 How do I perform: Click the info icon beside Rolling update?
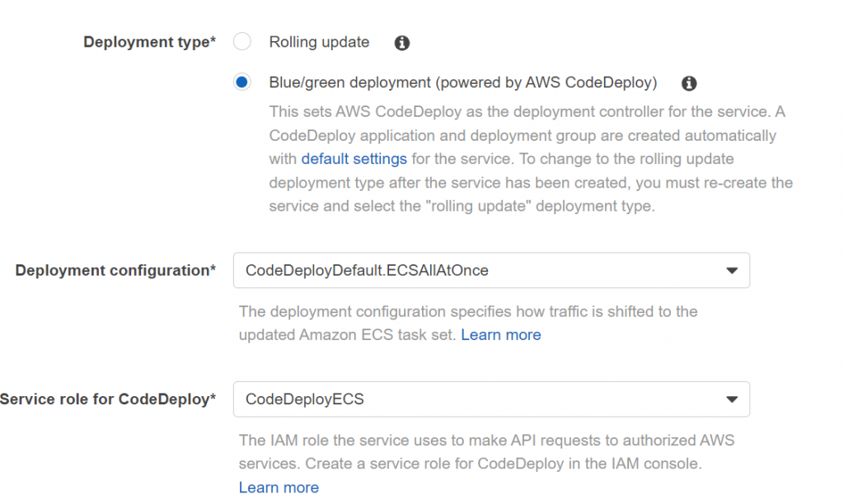click(401, 42)
